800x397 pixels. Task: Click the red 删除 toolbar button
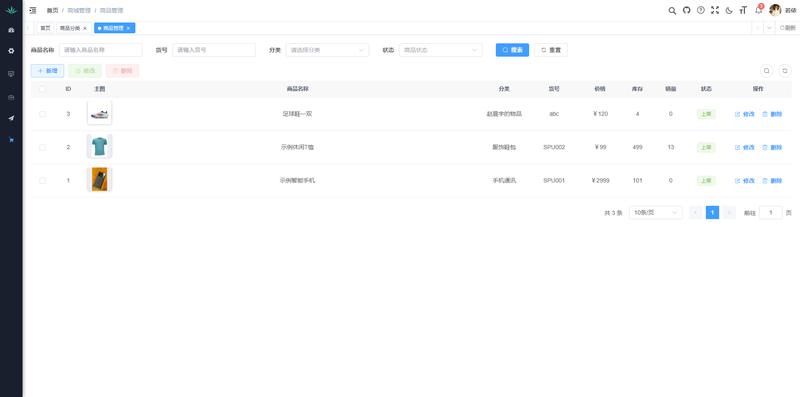coord(122,71)
